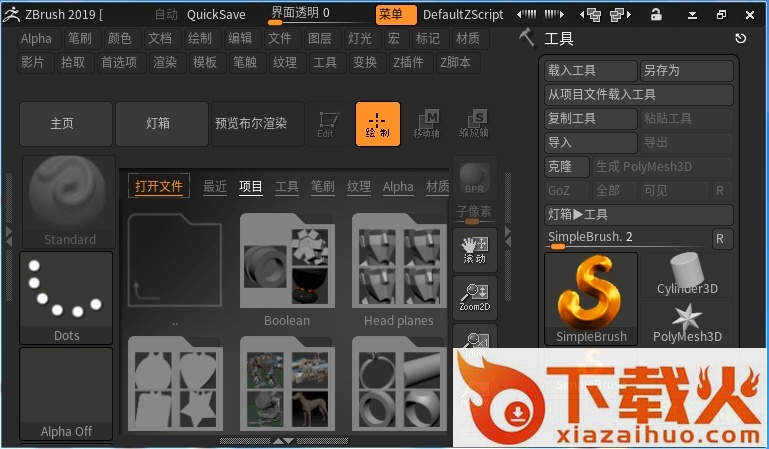Image resolution: width=769 pixels, height=449 pixels.
Task: Choose the Cylinder3D tool
Action: (687, 275)
